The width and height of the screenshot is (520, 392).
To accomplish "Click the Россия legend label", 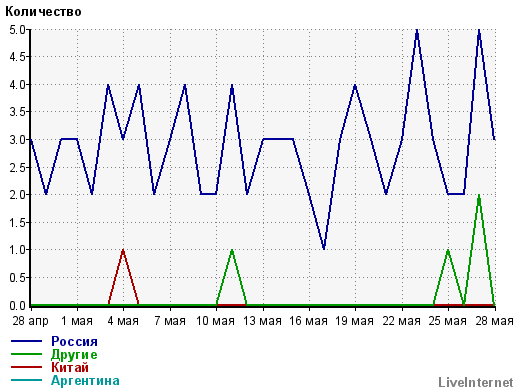I will pos(74,341).
